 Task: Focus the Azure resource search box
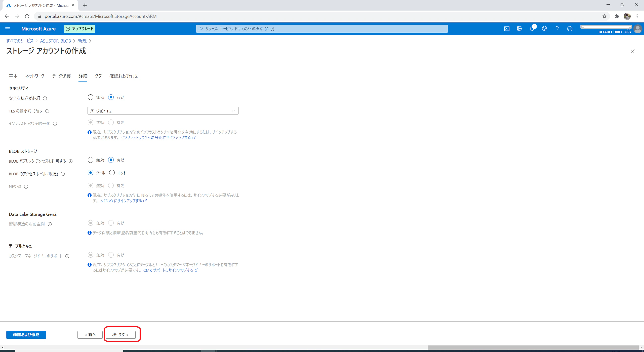[322, 29]
